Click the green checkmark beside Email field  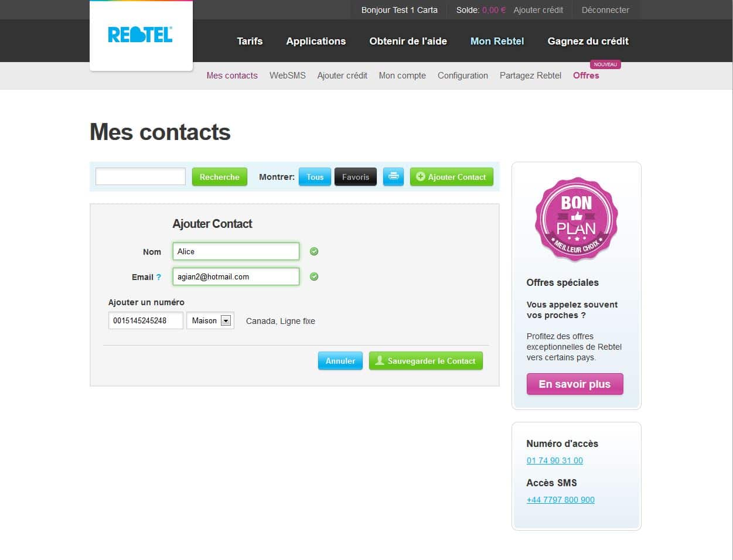click(314, 276)
